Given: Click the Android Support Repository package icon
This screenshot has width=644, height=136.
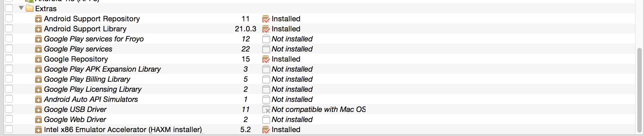Looking at the screenshot, I should tap(39, 19).
